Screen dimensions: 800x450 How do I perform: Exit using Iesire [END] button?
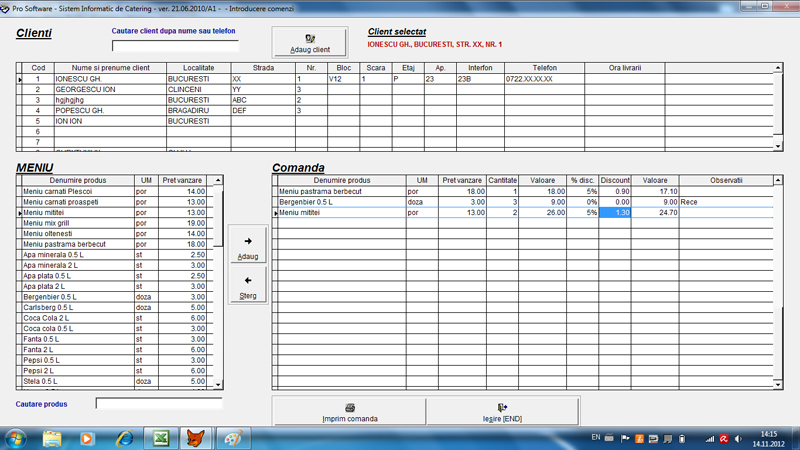coord(503,411)
